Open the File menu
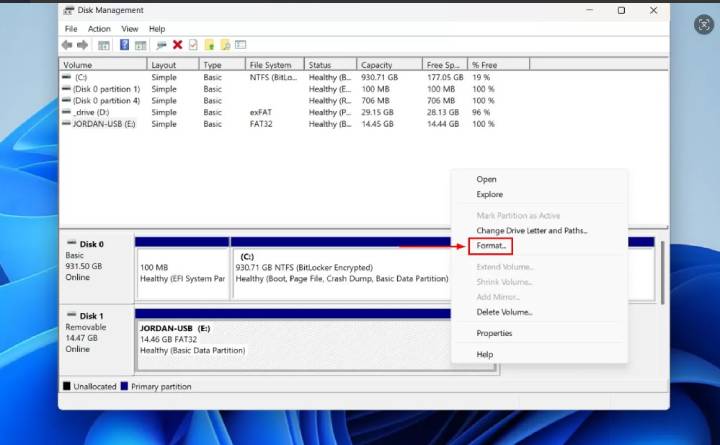This screenshot has height=445, width=720. click(x=71, y=29)
